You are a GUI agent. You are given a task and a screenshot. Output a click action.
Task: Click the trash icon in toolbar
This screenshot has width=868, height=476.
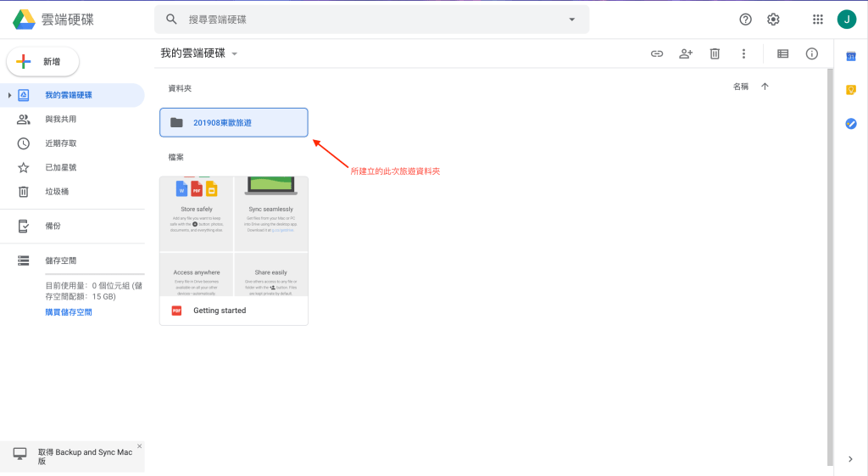tap(715, 53)
